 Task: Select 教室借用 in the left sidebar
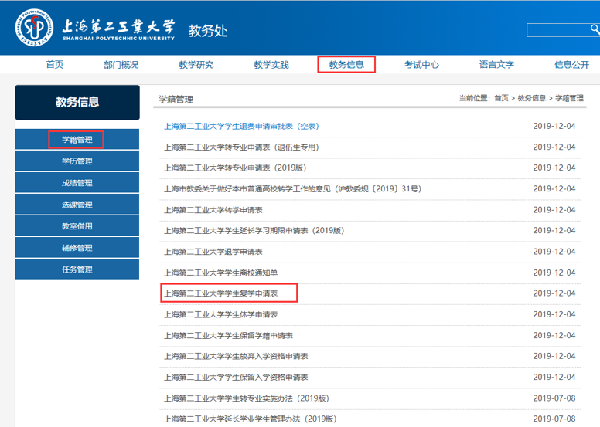tap(77, 226)
